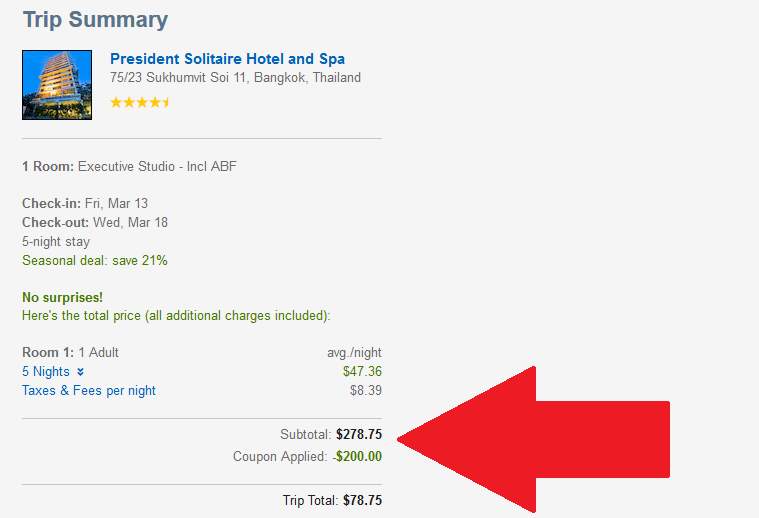Click the No surprises! message
Image resolution: width=759 pixels, height=518 pixels.
pos(62,297)
